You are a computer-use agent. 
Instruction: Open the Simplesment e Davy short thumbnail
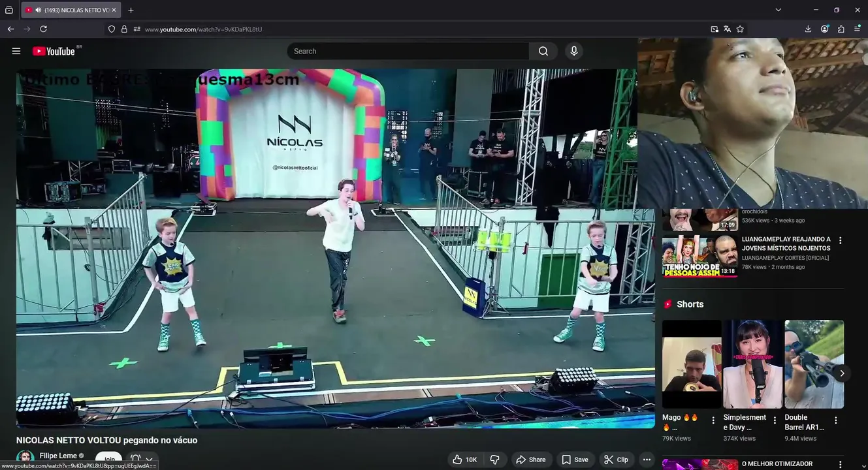pos(752,364)
